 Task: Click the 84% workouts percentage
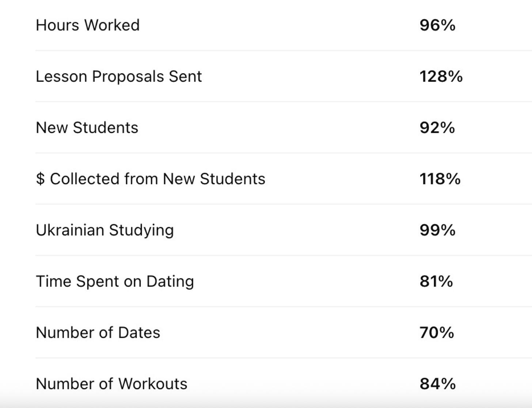438,384
